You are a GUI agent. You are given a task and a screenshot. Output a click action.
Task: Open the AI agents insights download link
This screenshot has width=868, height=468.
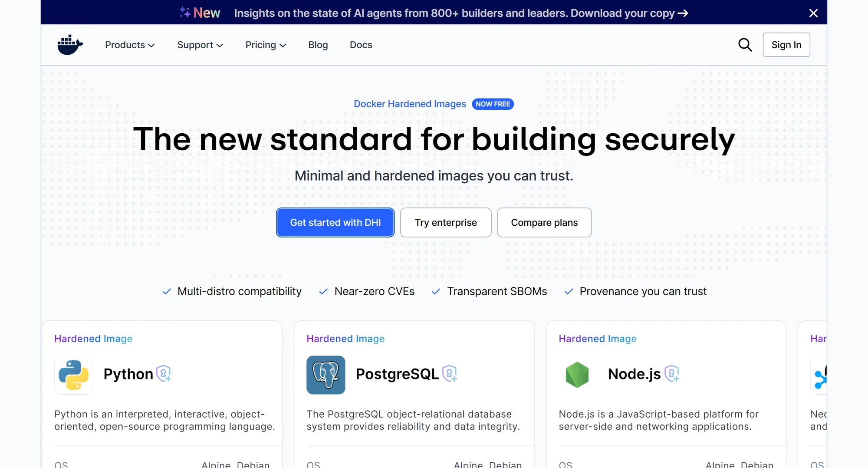coord(461,13)
